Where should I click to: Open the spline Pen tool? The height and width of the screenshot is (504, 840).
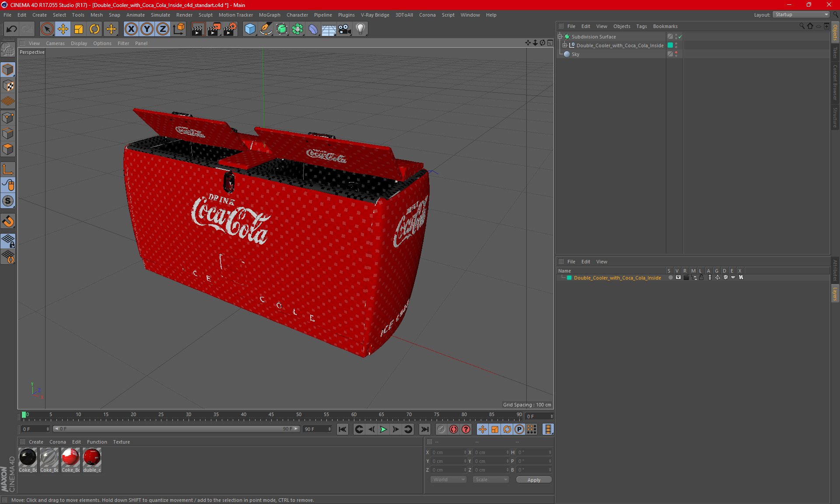click(x=266, y=29)
